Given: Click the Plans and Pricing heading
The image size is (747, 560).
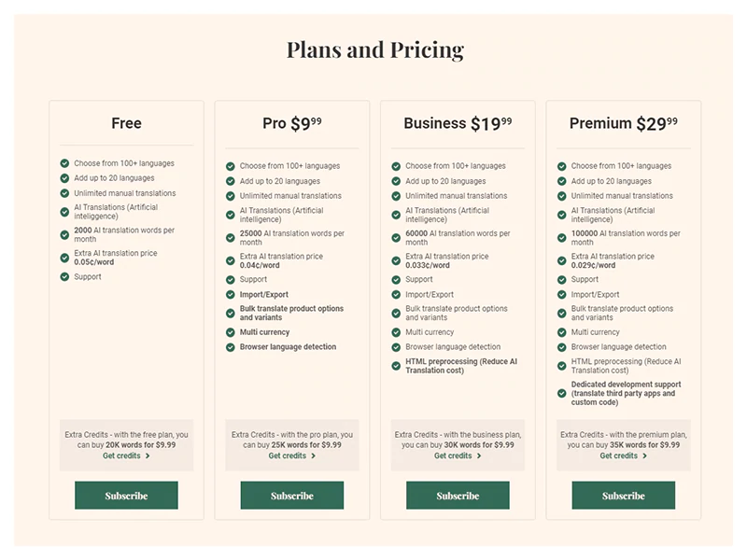Looking at the screenshot, I should [x=374, y=49].
